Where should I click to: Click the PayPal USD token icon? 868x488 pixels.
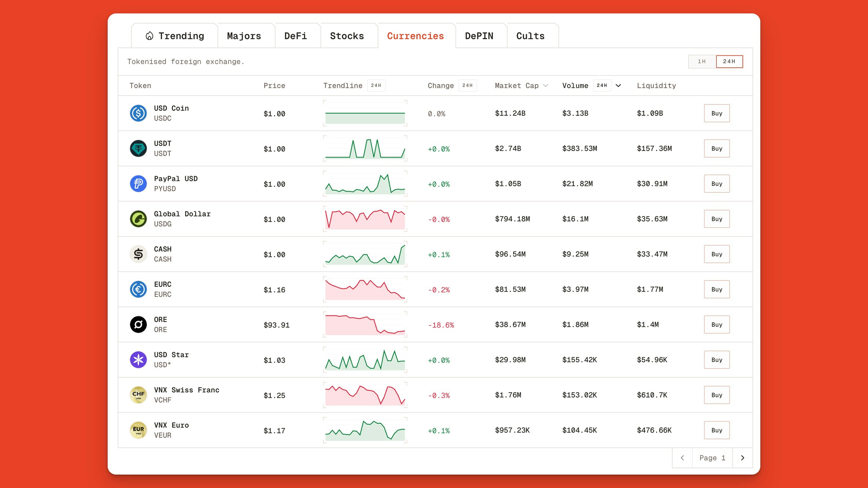tap(138, 184)
